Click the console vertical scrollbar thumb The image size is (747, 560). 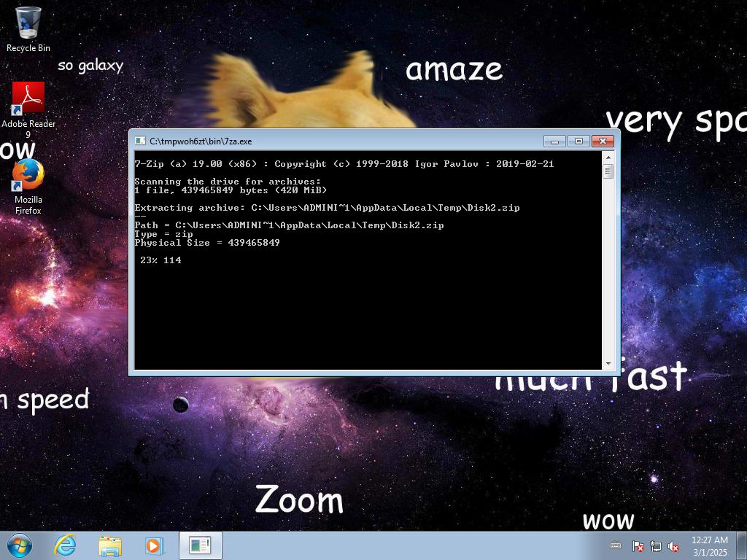(x=608, y=171)
